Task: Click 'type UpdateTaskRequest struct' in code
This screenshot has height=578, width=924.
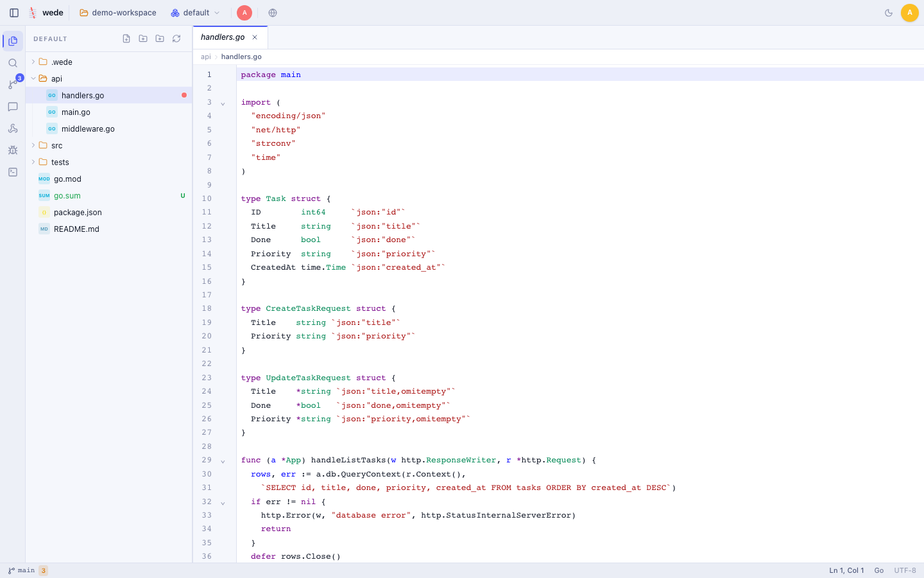Action: coord(314,378)
